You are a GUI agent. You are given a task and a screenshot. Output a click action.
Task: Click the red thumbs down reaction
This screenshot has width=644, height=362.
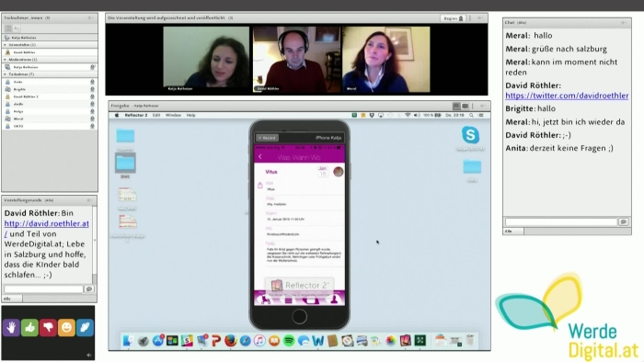(x=48, y=328)
